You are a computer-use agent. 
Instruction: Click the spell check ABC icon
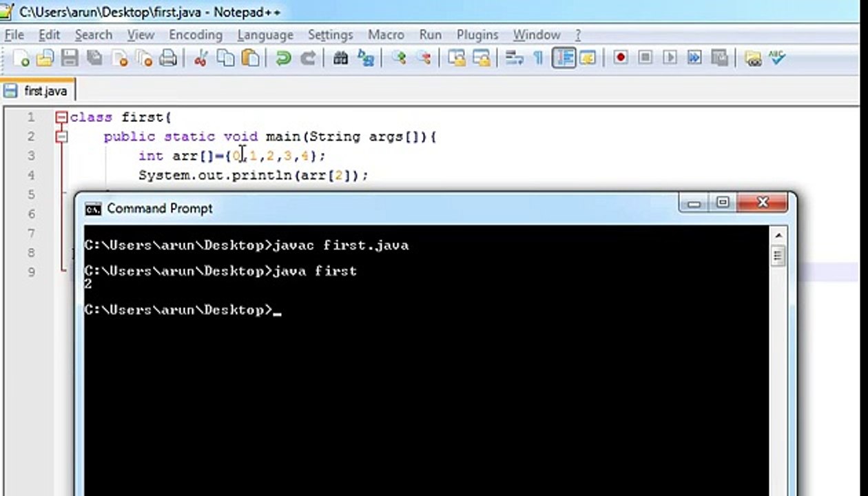[x=777, y=59]
